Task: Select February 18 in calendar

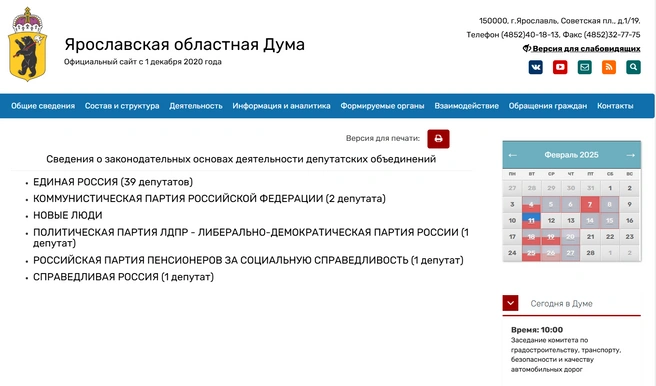Action: pos(531,237)
